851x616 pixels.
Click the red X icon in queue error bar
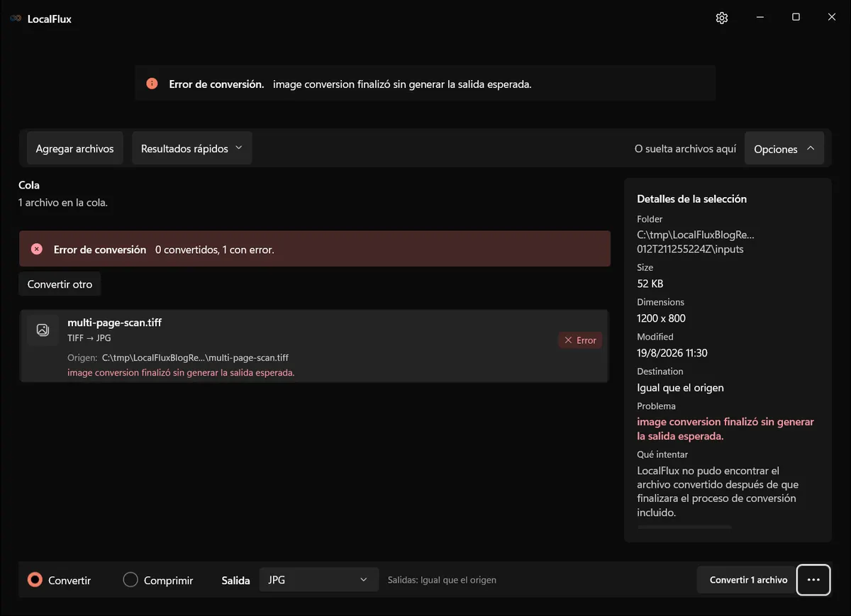tap(37, 249)
